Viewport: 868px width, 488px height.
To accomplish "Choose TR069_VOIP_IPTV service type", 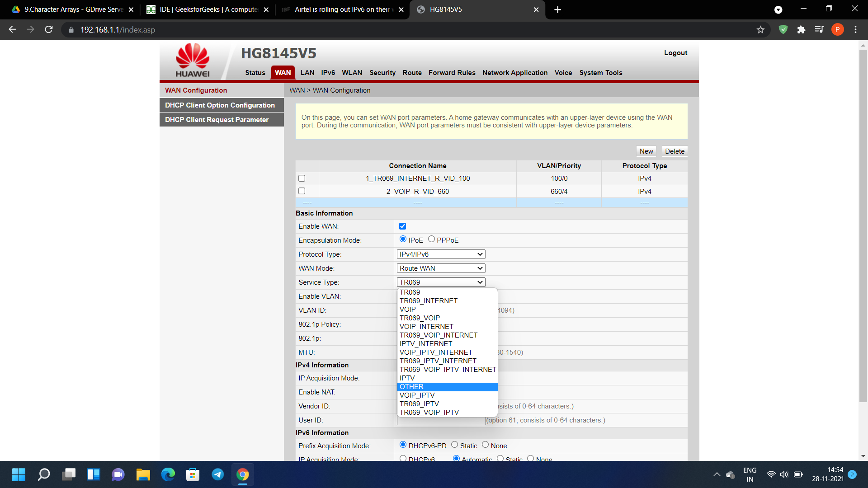I will 447,413.
